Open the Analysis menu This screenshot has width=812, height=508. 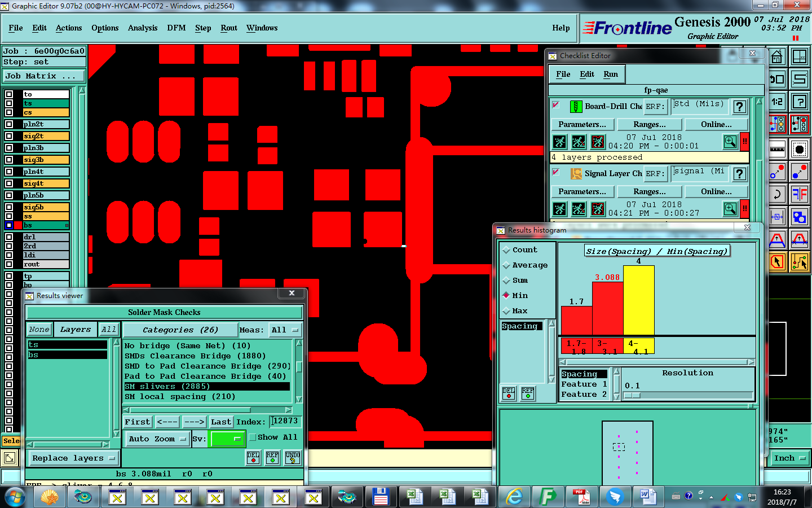(x=143, y=28)
